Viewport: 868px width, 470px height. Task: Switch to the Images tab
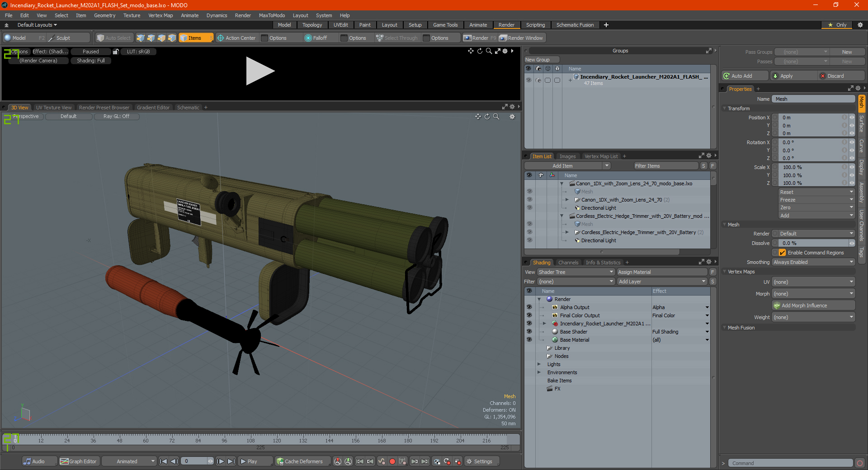coord(567,156)
